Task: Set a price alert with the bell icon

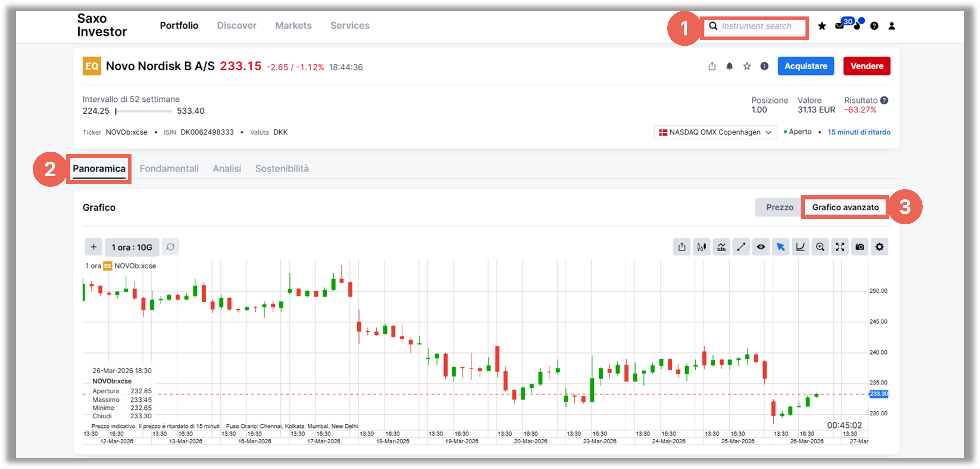Action: click(729, 66)
